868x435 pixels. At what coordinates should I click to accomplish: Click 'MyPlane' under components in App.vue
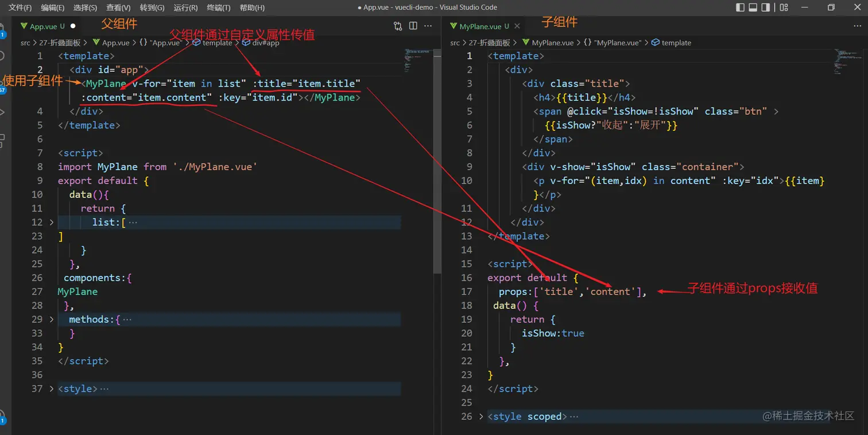tap(77, 292)
